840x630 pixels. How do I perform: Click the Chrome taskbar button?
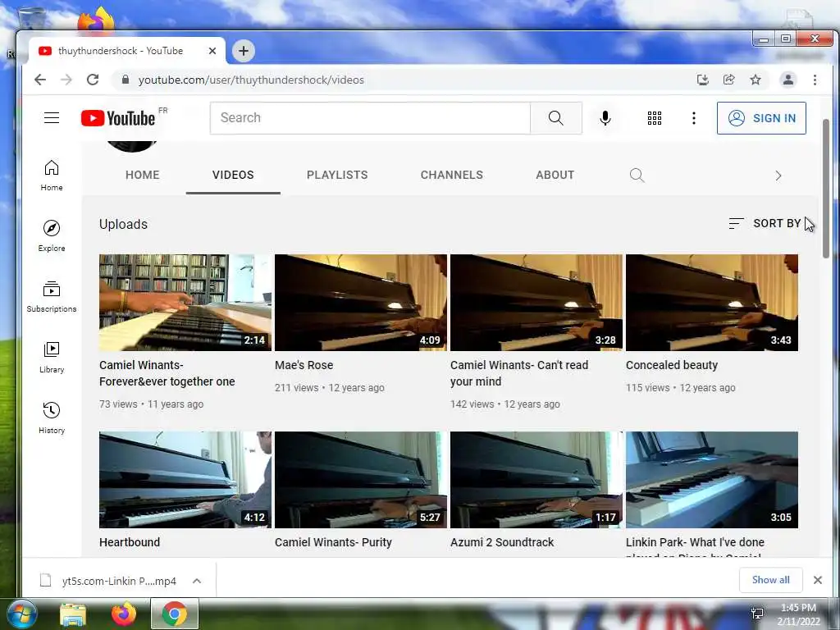[x=175, y=614]
